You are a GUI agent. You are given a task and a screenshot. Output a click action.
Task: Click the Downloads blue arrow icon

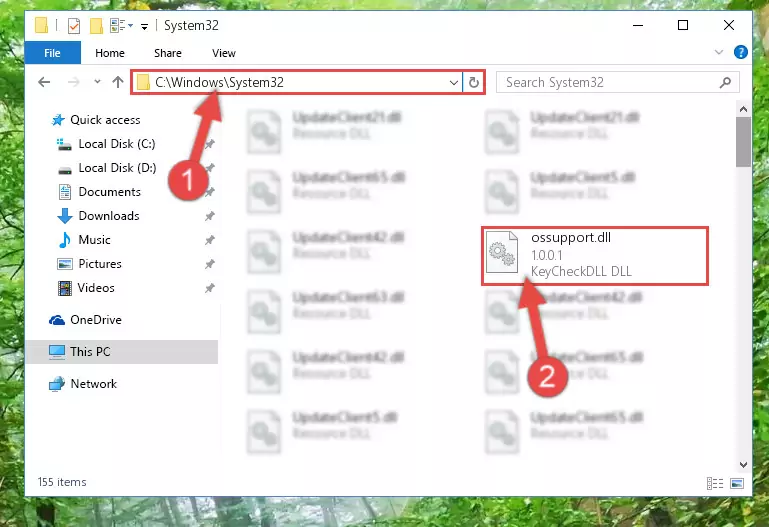65,216
